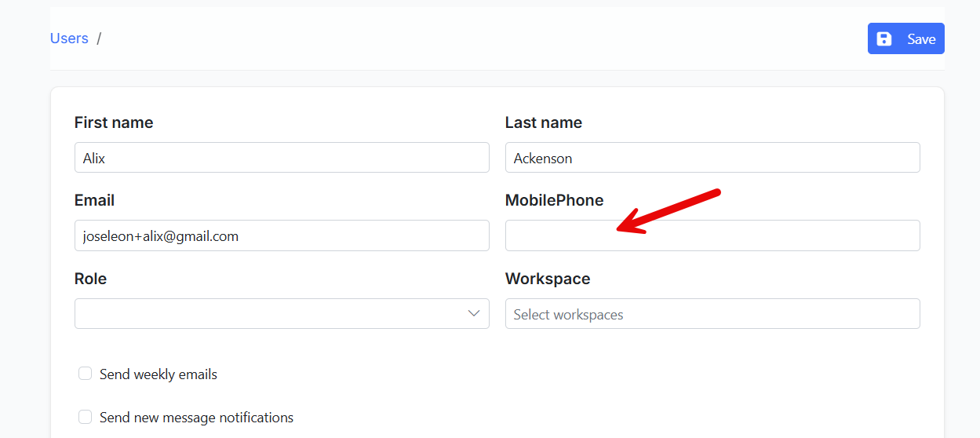Enable the Send weekly emails checkbox
This screenshot has height=438, width=980.
coord(85,374)
